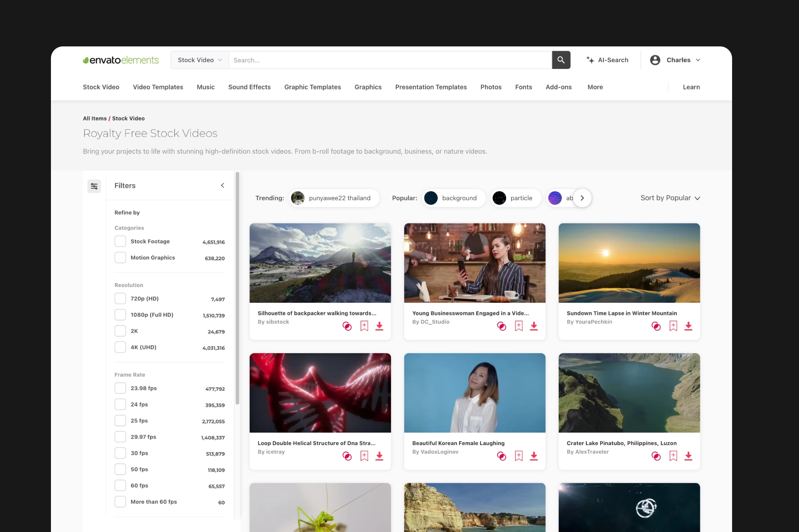Find similar items for Young Businesswoman video

[x=501, y=326]
